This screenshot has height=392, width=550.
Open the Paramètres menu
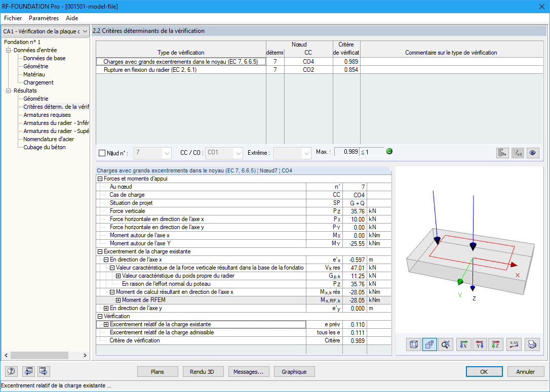click(44, 18)
